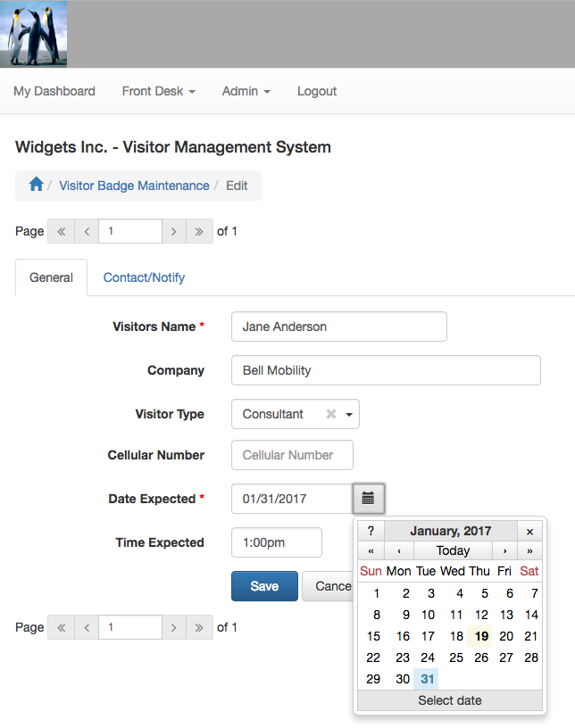Image resolution: width=575 pixels, height=728 pixels.
Task: Click the Save button
Action: (x=264, y=586)
